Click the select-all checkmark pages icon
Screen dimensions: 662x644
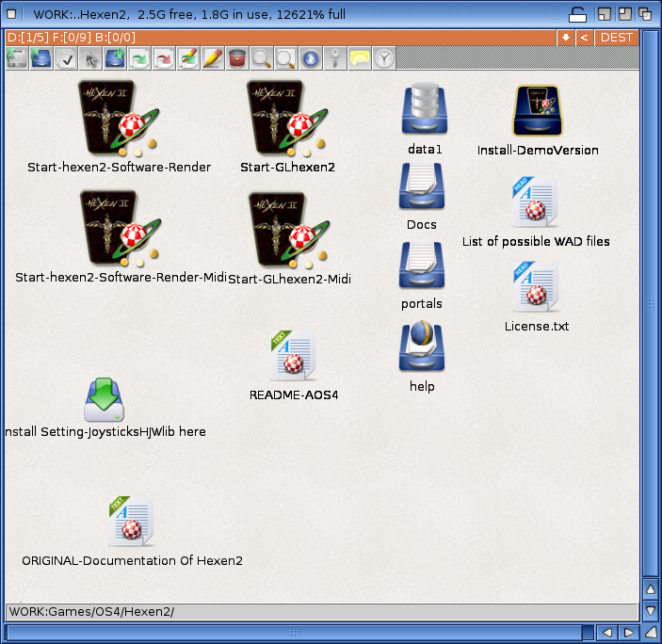pyautogui.click(x=66, y=58)
